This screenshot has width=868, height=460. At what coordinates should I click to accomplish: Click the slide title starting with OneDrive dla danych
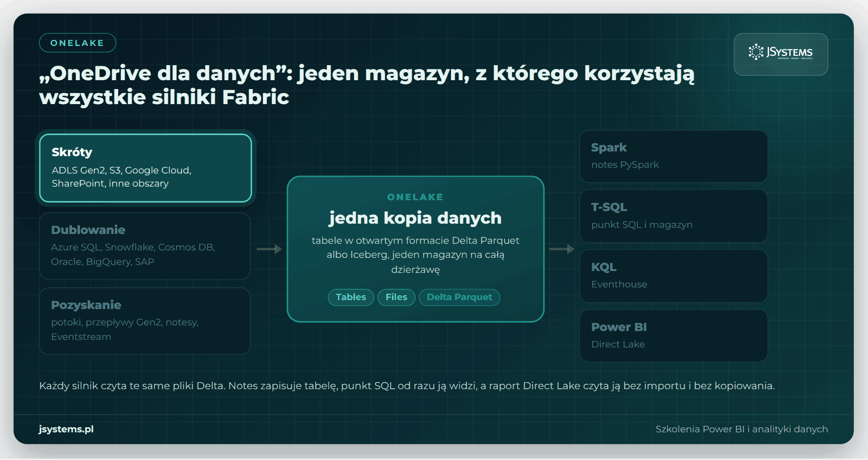(x=367, y=85)
